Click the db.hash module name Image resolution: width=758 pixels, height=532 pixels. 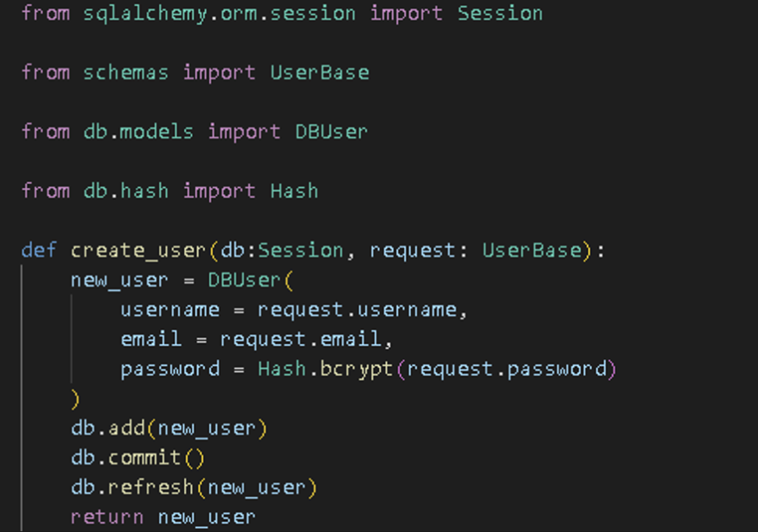pos(126,190)
